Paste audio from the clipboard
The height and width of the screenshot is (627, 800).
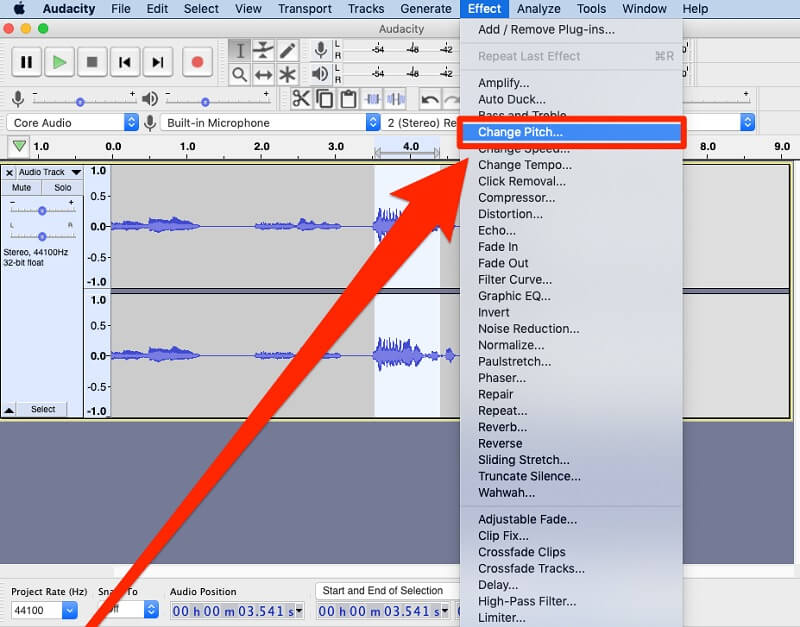click(x=348, y=100)
